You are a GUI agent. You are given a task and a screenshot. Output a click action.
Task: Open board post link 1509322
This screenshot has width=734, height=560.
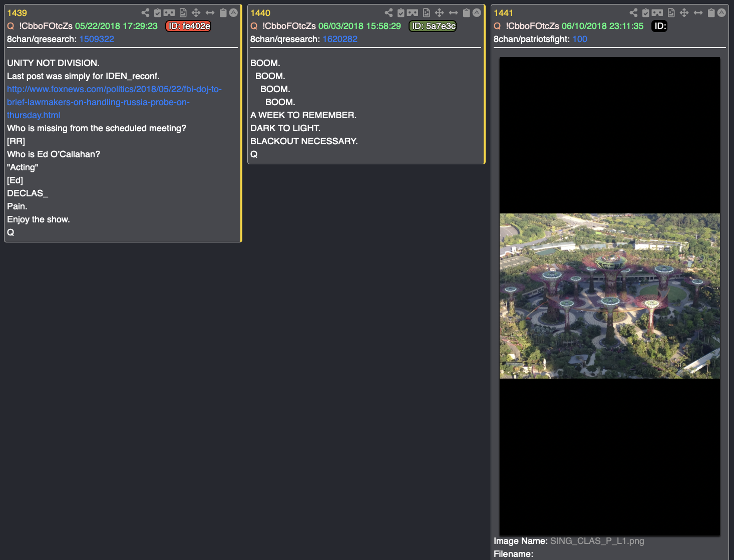[x=97, y=39]
